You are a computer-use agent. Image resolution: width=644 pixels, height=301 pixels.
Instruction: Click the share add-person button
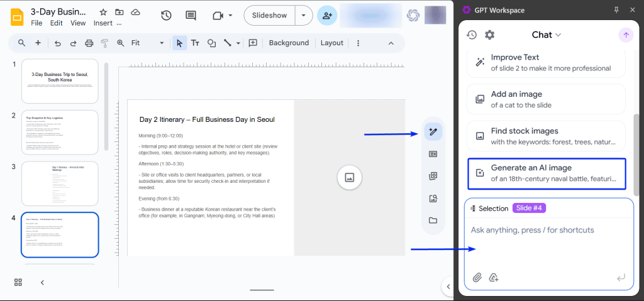(x=326, y=16)
